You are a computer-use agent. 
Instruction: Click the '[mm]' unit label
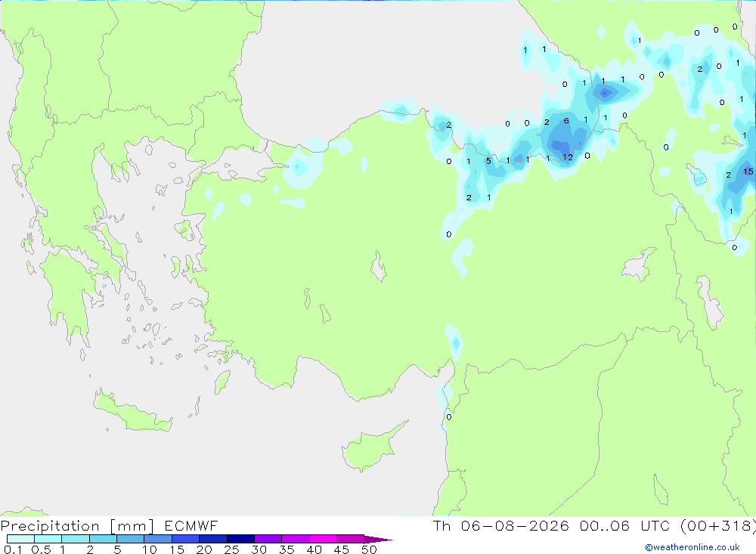[132, 526]
